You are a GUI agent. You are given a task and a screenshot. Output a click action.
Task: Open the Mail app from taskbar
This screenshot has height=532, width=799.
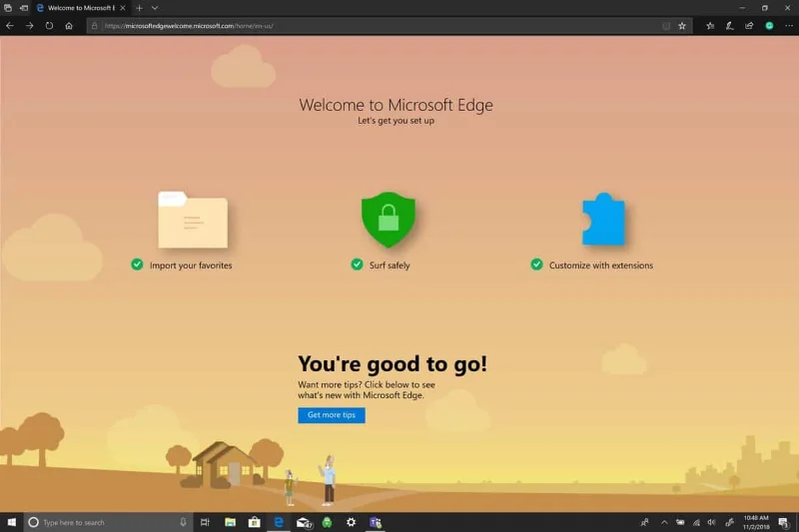(304, 522)
